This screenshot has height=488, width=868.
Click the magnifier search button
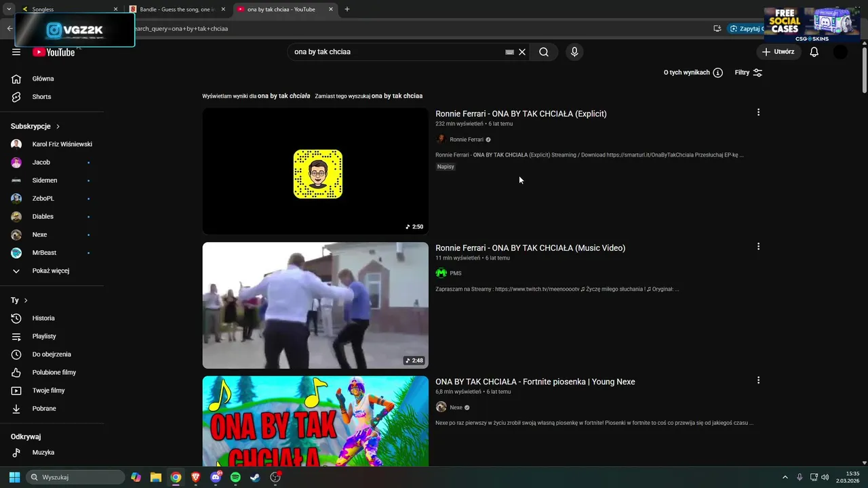pyautogui.click(x=544, y=52)
